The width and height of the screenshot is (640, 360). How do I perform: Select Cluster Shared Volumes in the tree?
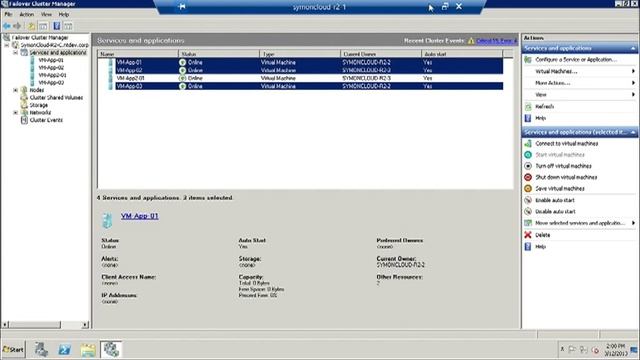pos(56,98)
